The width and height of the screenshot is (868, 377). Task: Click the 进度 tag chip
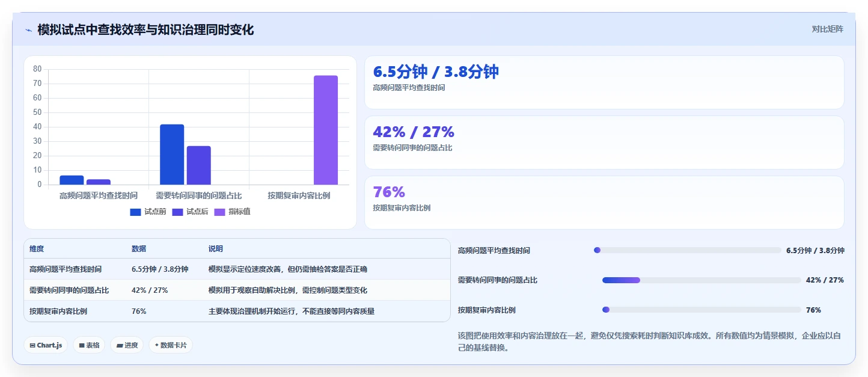click(x=127, y=345)
